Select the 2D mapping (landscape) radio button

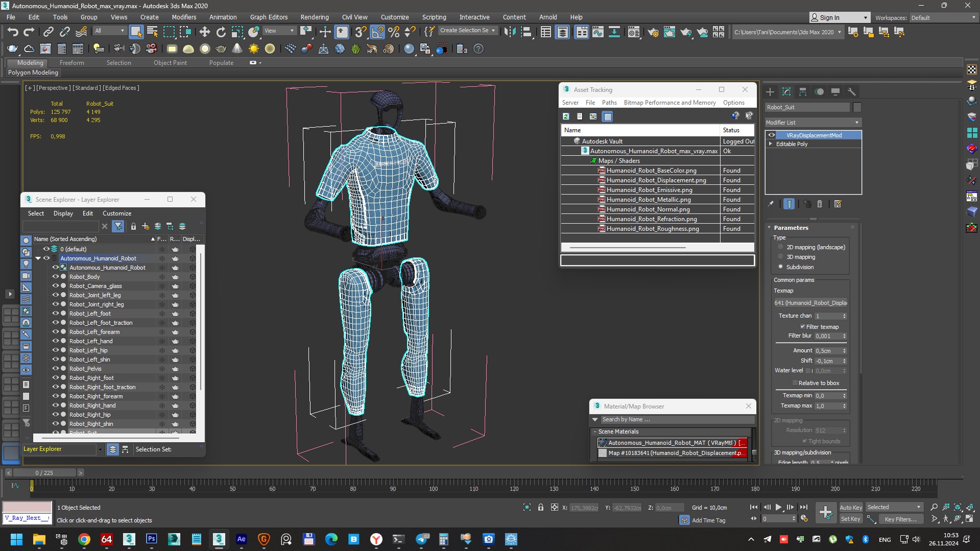point(780,247)
